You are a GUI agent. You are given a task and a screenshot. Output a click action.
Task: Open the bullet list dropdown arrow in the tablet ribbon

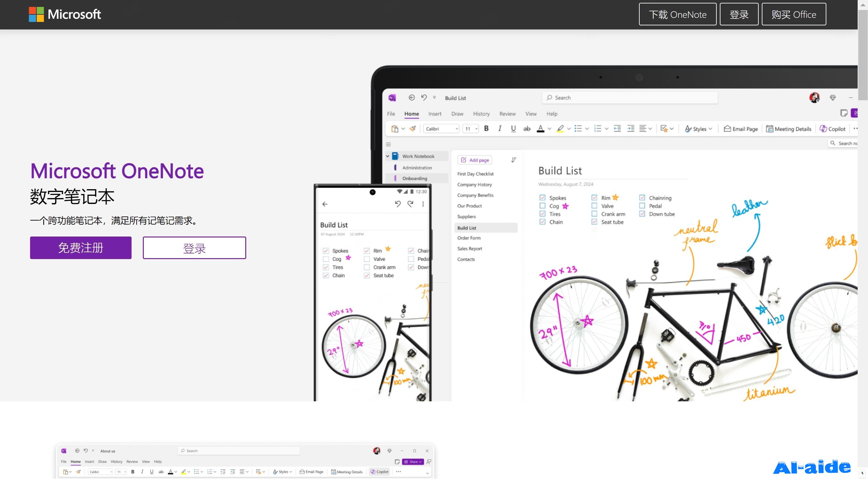click(587, 129)
